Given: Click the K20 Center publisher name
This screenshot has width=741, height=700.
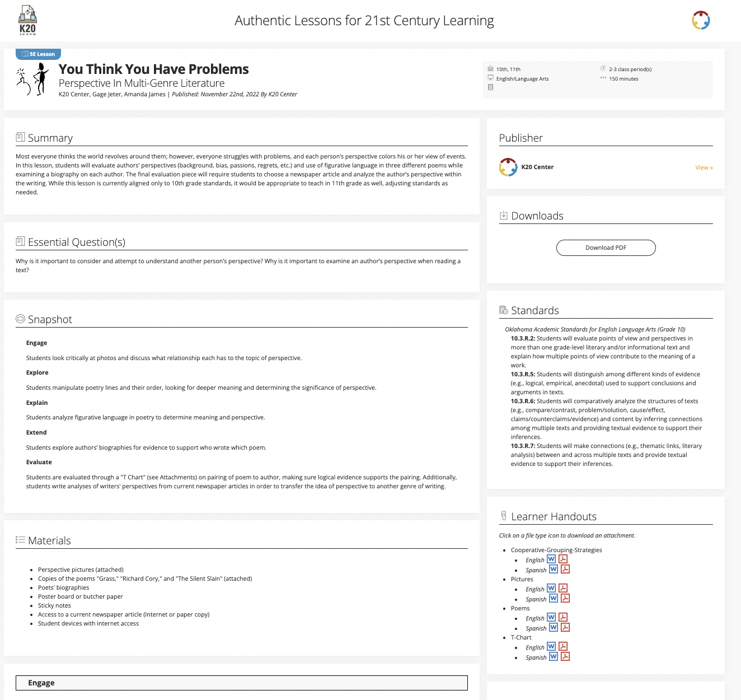Looking at the screenshot, I should click(x=537, y=167).
